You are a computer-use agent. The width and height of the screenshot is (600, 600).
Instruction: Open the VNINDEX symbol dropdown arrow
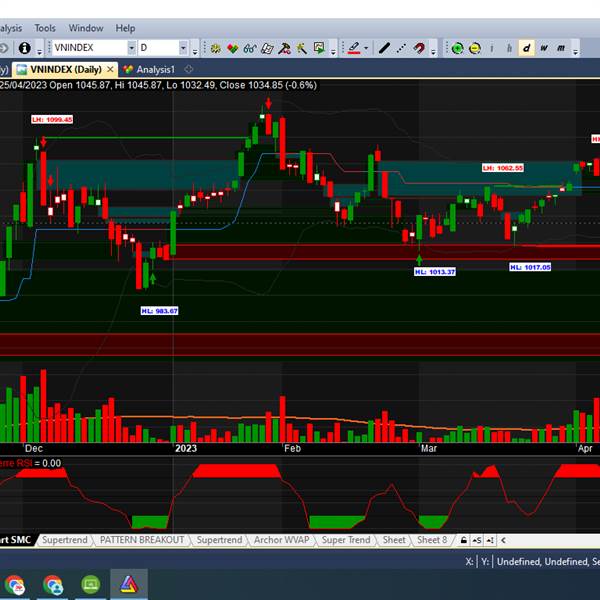tap(131, 48)
